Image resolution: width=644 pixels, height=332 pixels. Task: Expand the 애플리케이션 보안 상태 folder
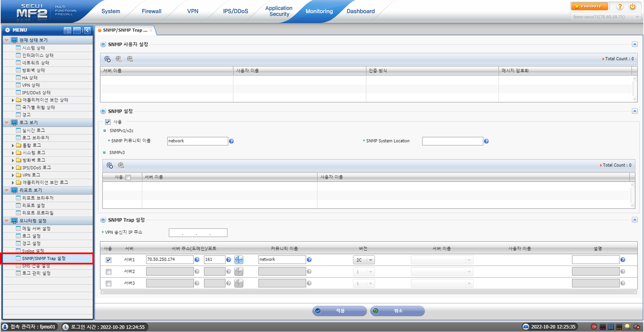click(13, 100)
